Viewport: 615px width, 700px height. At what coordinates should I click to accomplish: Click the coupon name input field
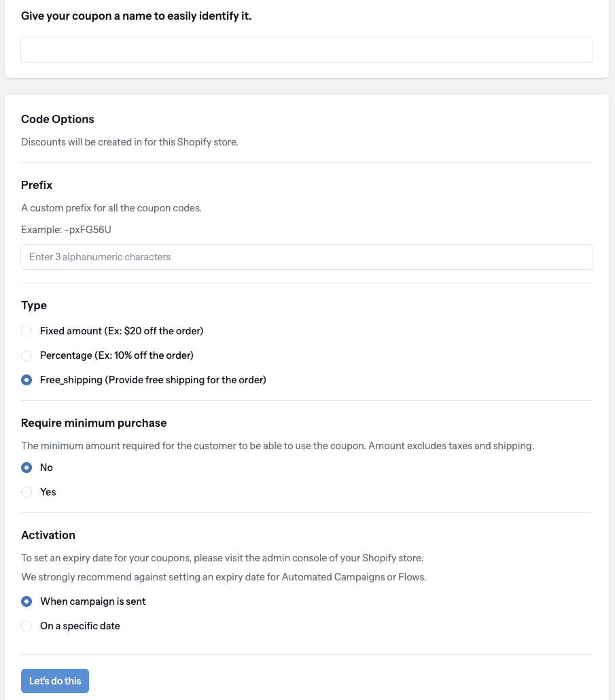click(x=306, y=50)
